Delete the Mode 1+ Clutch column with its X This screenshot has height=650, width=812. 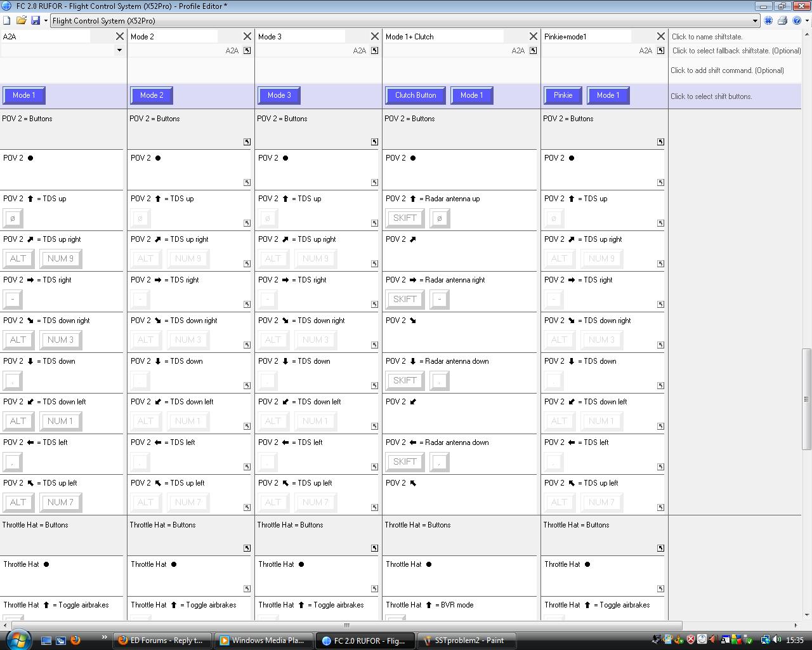coord(534,36)
